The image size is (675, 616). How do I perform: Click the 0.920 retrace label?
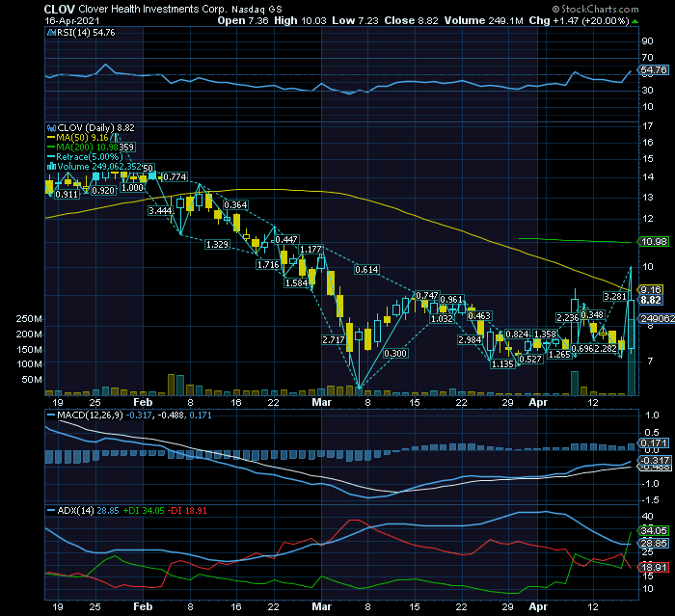[x=103, y=190]
